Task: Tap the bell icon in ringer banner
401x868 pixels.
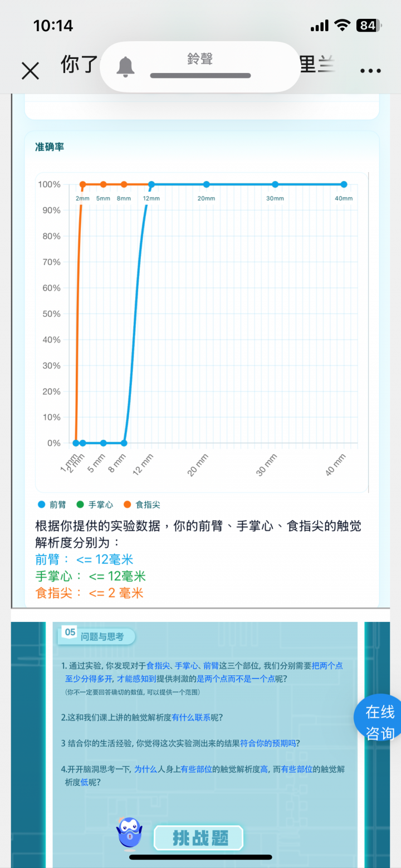Action: tap(125, 66)
